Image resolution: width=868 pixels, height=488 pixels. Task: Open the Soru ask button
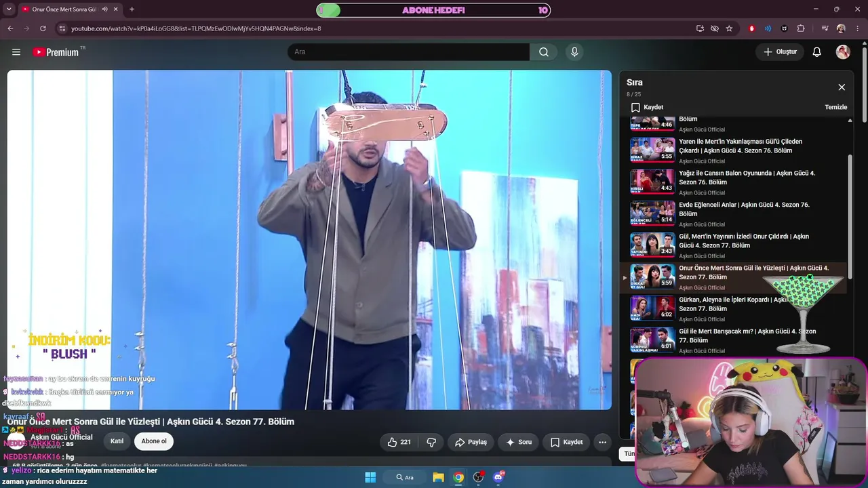518,442
